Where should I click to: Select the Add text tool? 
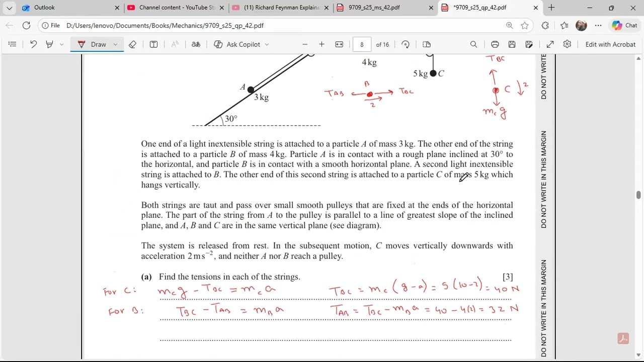[x=154, y=44]
